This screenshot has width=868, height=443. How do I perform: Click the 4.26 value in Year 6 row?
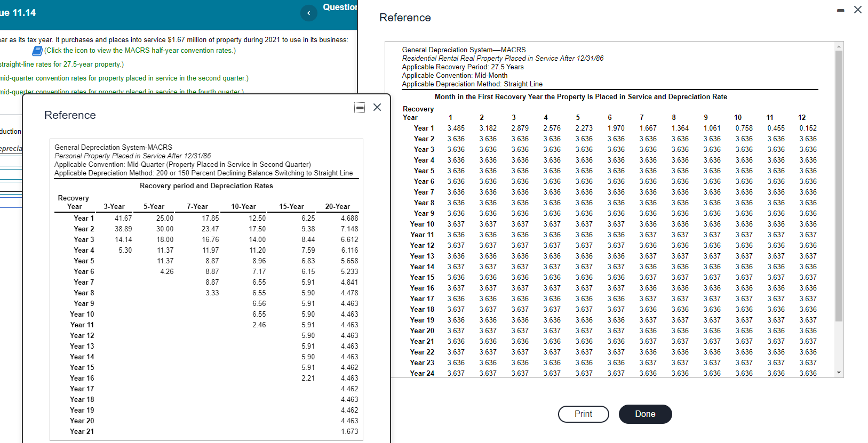click(x=166, y=272)
